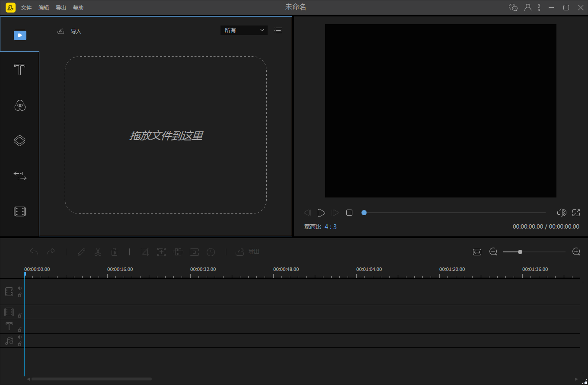Open the 编辑 menu

pos(44,8)
